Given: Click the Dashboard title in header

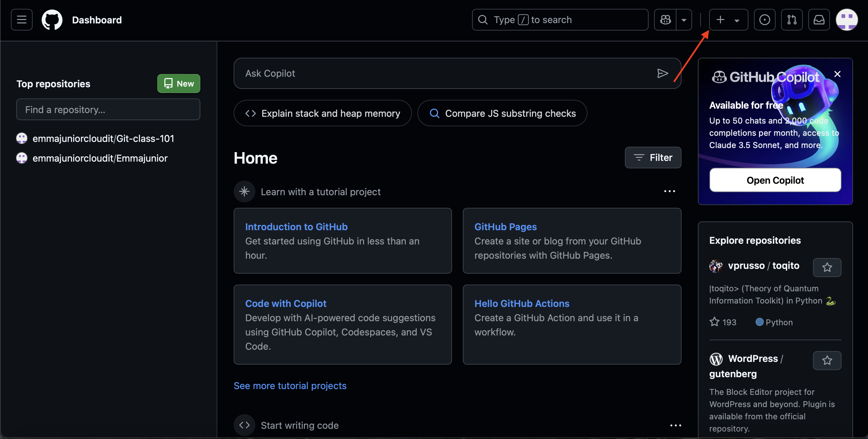Looking at the screenshot, I should pos(97,20).
